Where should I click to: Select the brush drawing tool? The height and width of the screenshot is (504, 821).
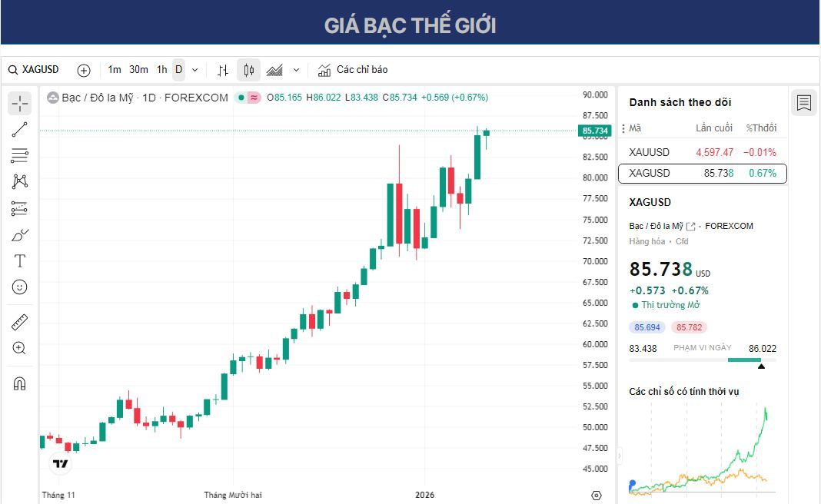pyautogui.click(x=19, y=235)
